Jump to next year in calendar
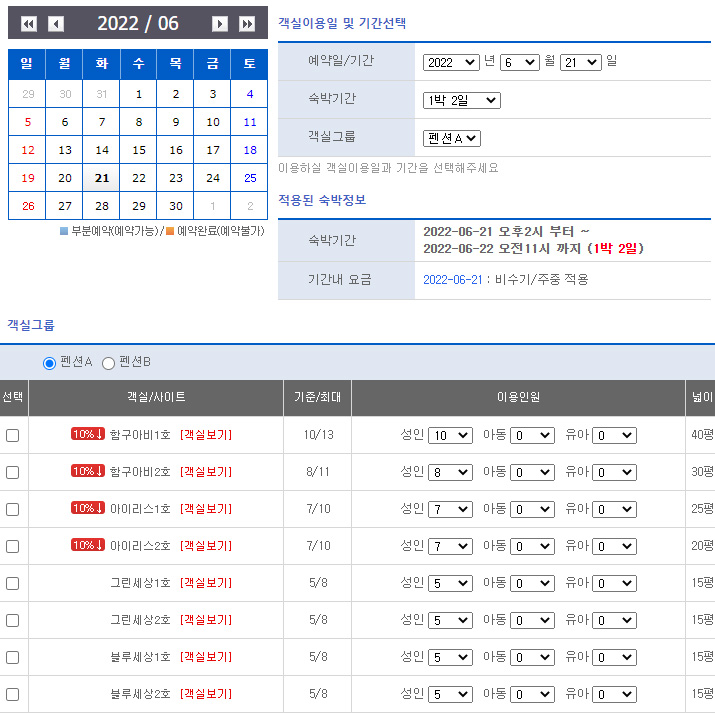This screenshot has width=715, height=718. [x=247, y=24]
